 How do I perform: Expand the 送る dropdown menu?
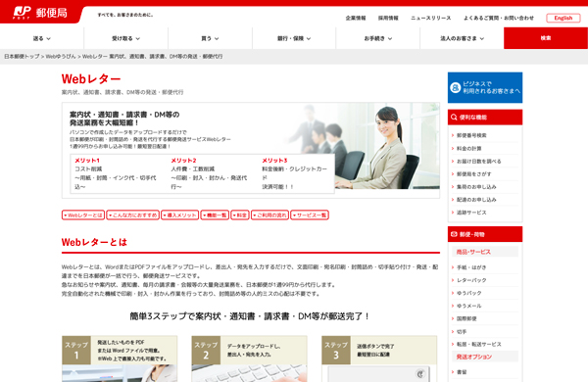click(41, 38)
